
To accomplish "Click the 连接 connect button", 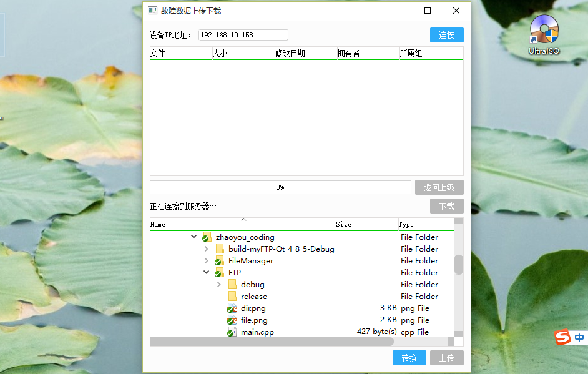I will pos(447,35).
